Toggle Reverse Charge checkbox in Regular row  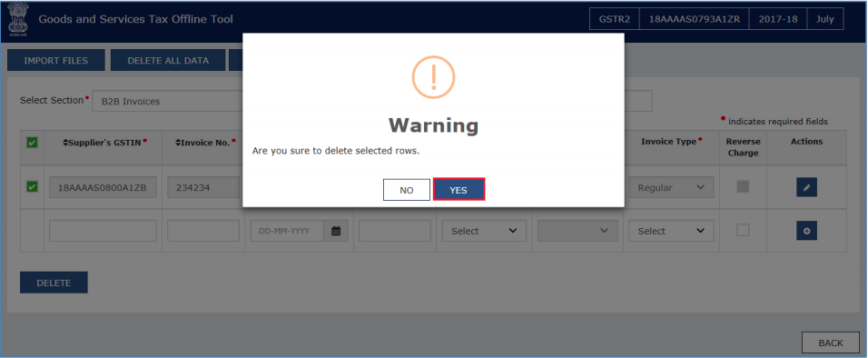743,187
